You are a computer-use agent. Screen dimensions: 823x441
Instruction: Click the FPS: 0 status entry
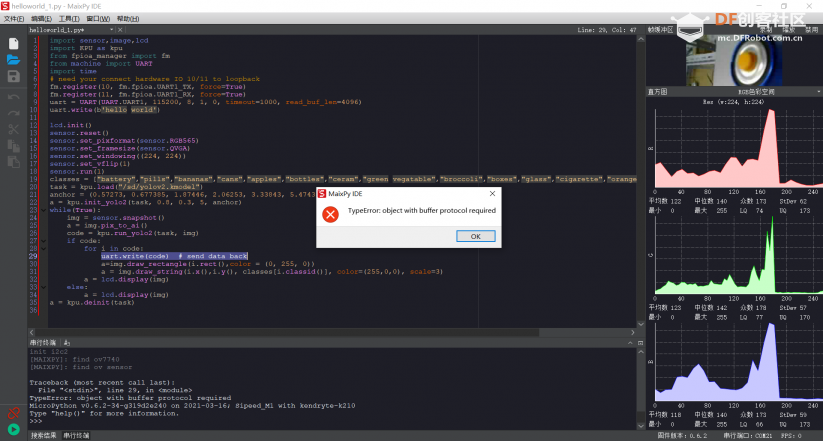790,436
